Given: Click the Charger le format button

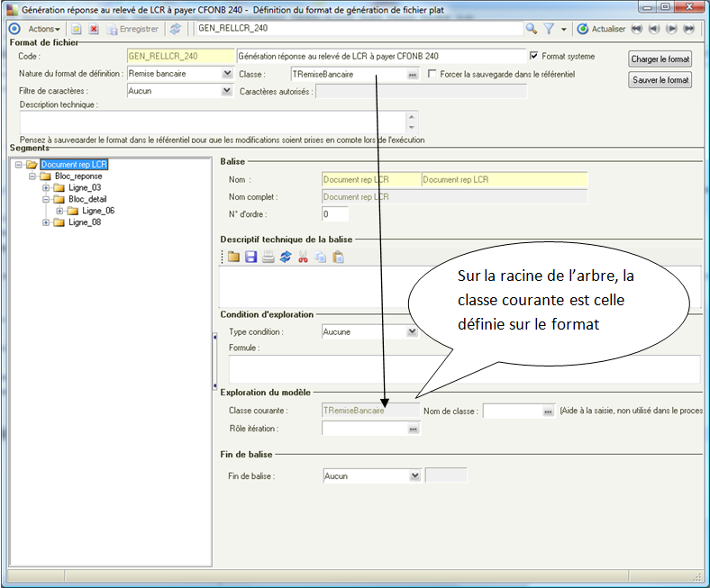Looking at the screenshot, I should pyautogui.click(x=660, y=59).
